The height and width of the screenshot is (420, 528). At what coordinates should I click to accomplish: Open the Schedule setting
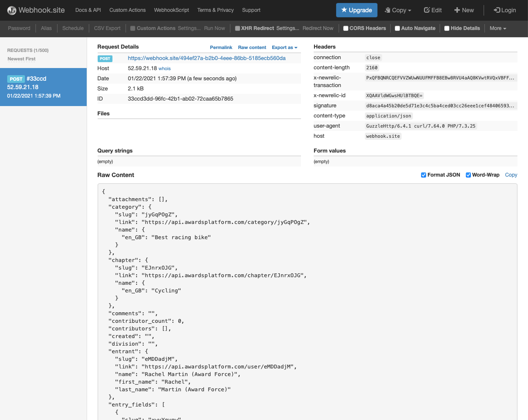pyautogui.click(x=73, y=28)
